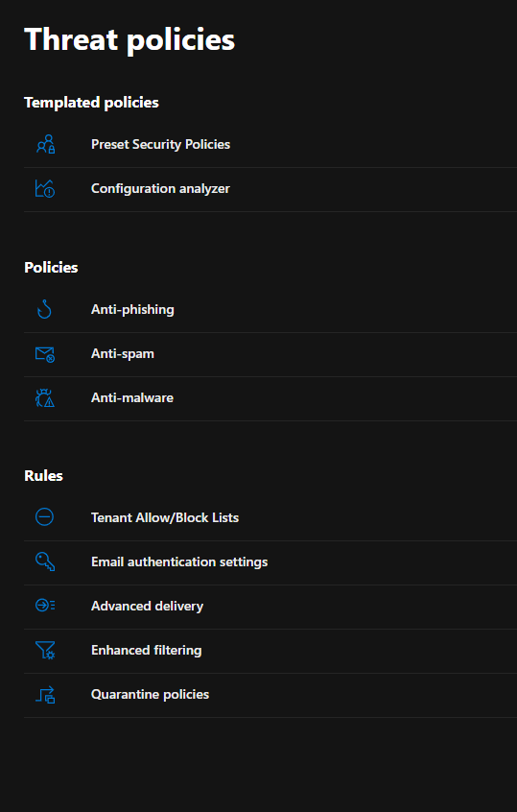The width and height of the screenshot is (517, 812).
Task: Click the Email authentication key icon
Action: pos(45,561)
